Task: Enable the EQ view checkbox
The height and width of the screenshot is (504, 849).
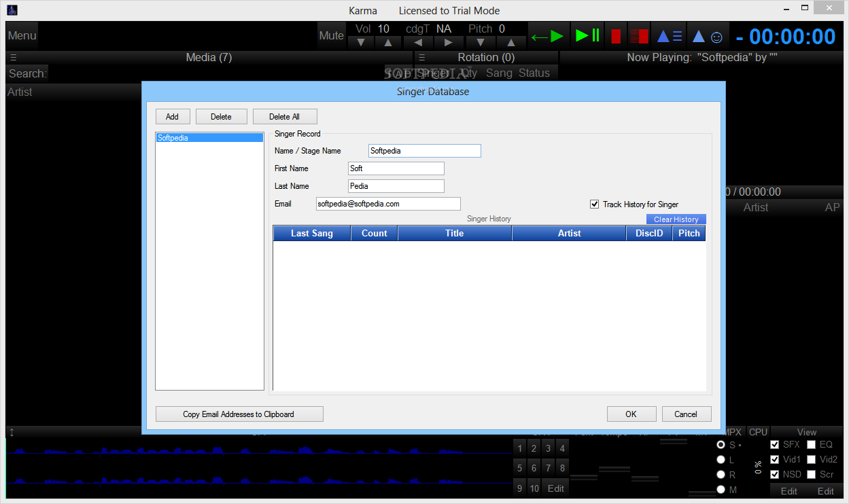Action: click(x=811, y=444)
